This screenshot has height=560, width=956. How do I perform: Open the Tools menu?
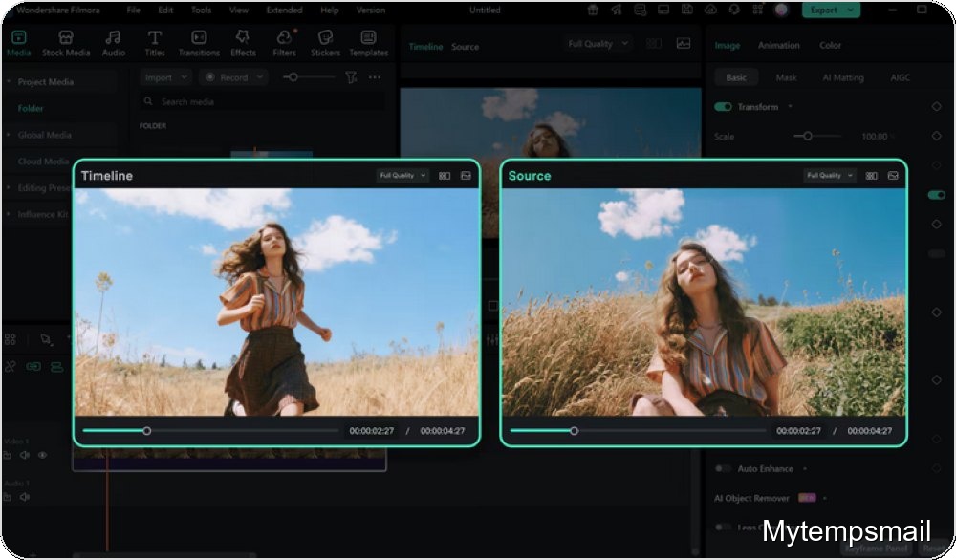(x=199, y=11)
